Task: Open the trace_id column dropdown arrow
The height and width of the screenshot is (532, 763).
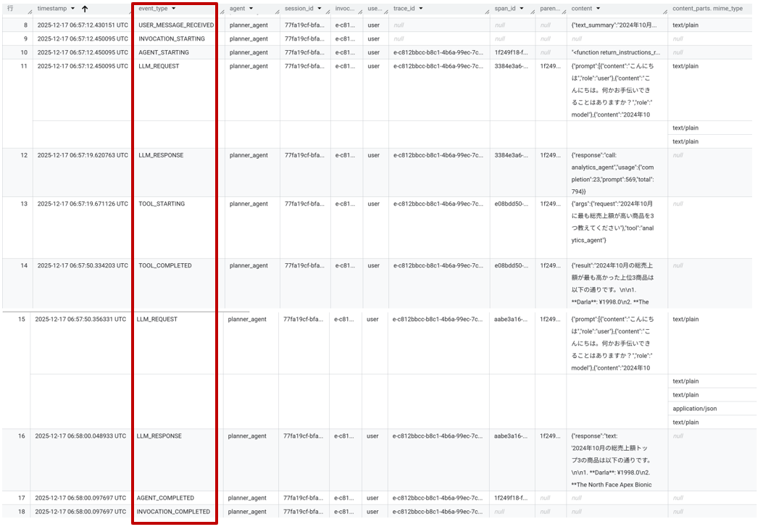Action: click(421, 9)
